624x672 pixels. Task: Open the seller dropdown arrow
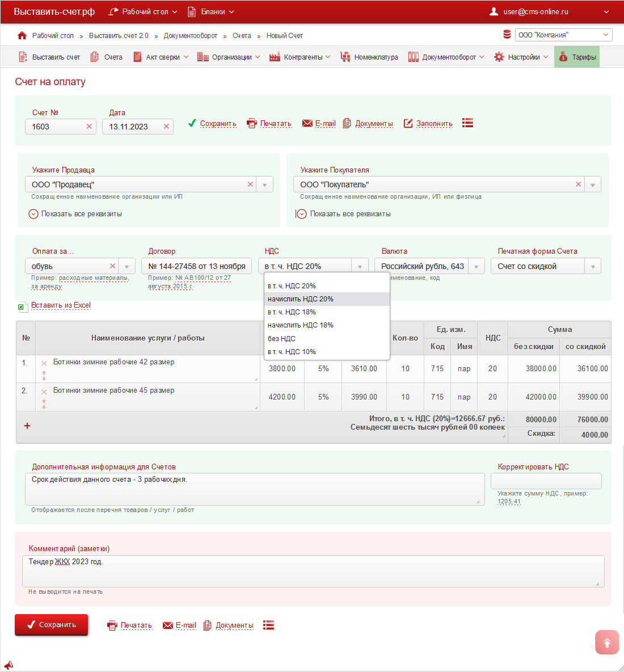pyautogui.click(x=265, y=184)
